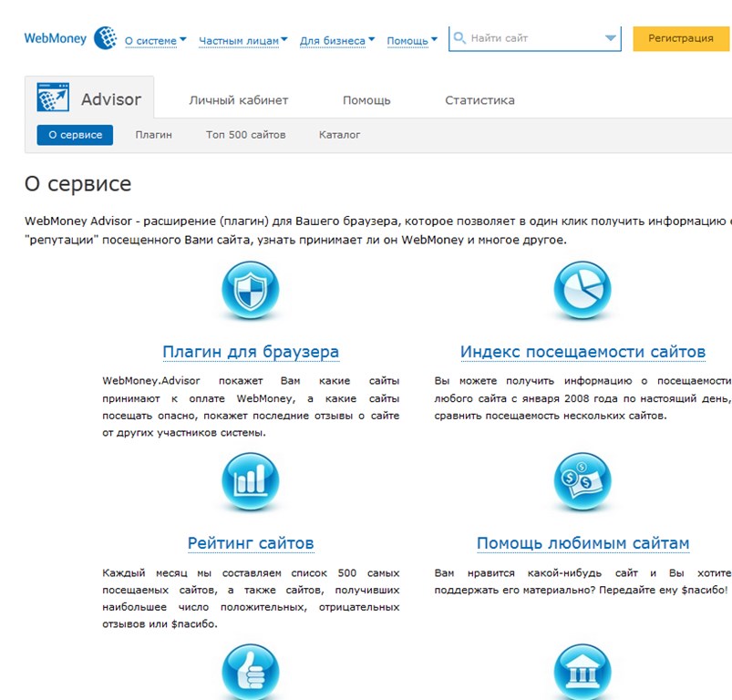732x700 pixels.
Task: Select the Топ 500 сайтов subtab
Action: (245, 135)
